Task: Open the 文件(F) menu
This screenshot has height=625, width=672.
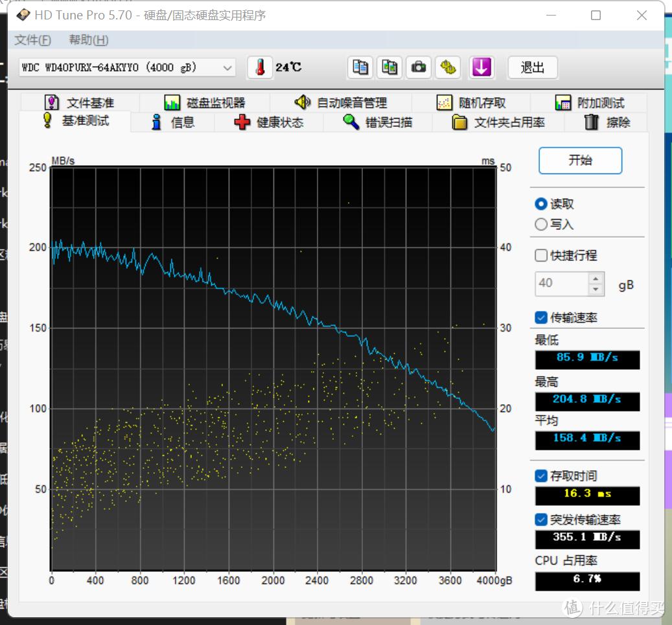Action: 32,40
